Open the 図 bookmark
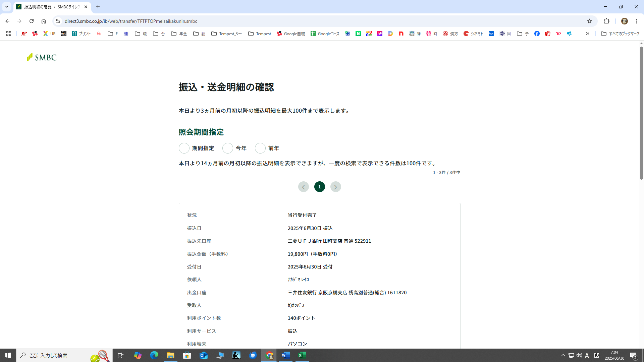 pyautogui.click(x=505, y=34)
